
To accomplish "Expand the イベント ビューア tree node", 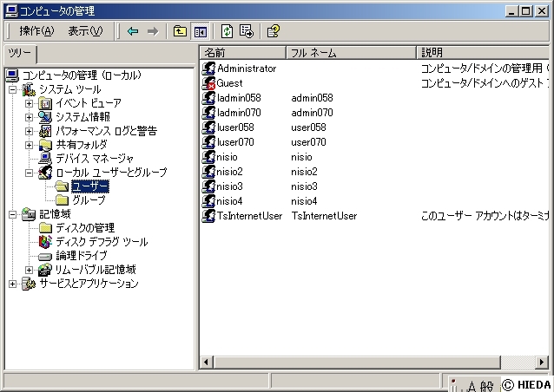I will [30, 103].
